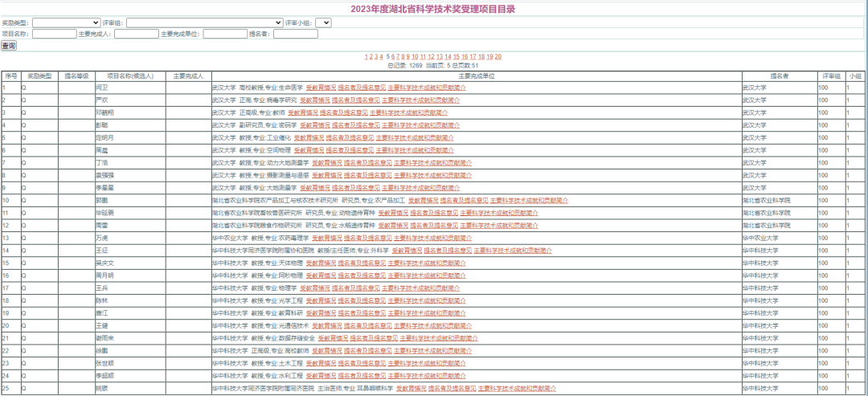Viewport: 868px width, 396px height.
Task: Click the 主要完成单位 column header
Action: coord(477,76)
